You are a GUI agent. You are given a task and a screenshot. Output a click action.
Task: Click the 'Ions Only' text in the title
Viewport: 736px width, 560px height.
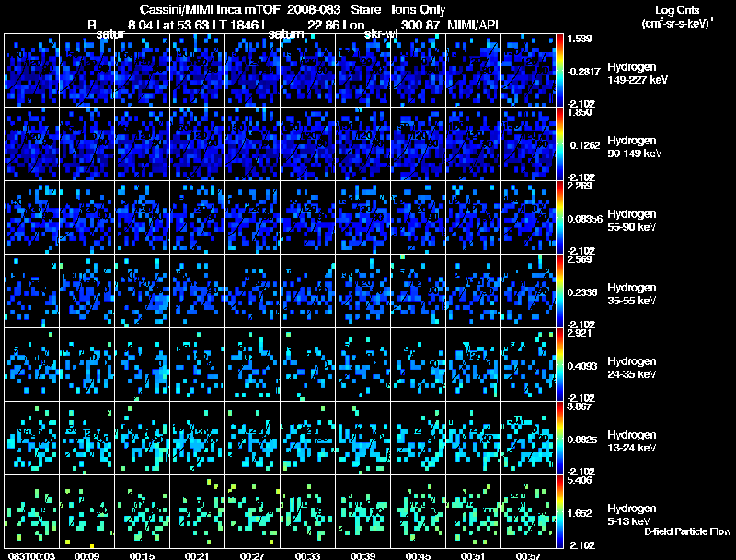click(419, 9)
